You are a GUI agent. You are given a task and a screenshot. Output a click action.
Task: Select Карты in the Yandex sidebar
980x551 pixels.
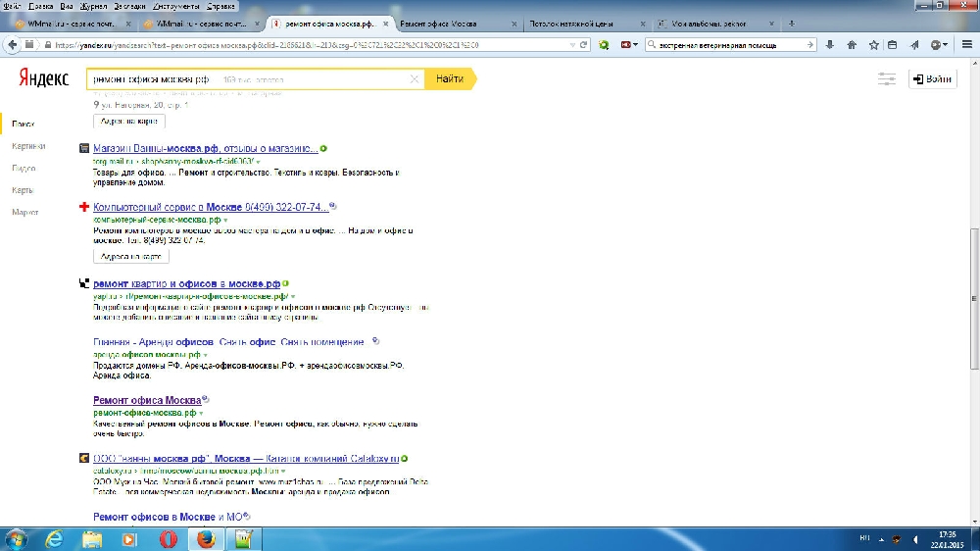23,190
